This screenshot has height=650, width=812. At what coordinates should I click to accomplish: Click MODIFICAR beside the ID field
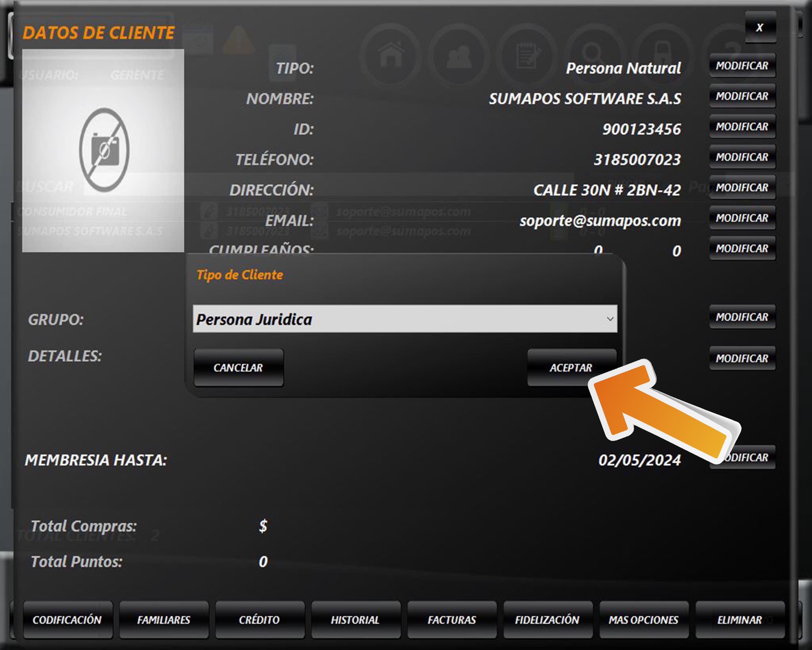pos(742,127)
